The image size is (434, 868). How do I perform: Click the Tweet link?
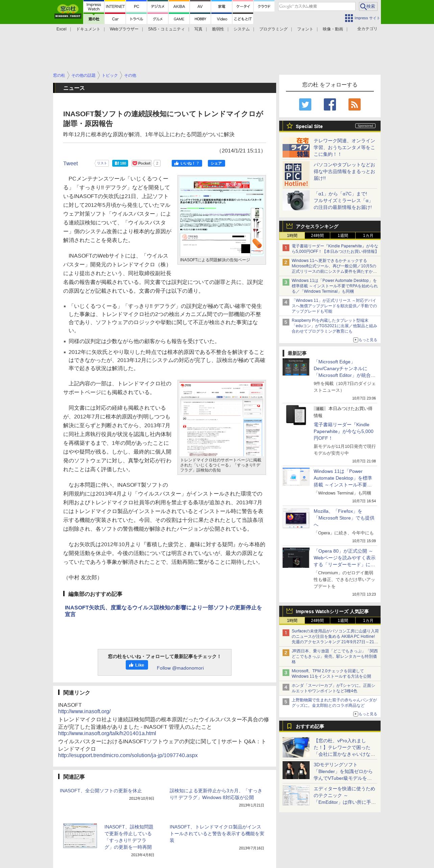click(70, 164)
